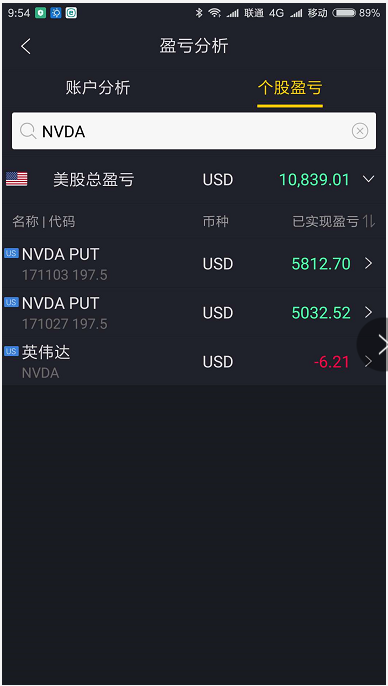The image size is (388, 686).
Task: Tap the side panel arrow handle
Action: 374,344
